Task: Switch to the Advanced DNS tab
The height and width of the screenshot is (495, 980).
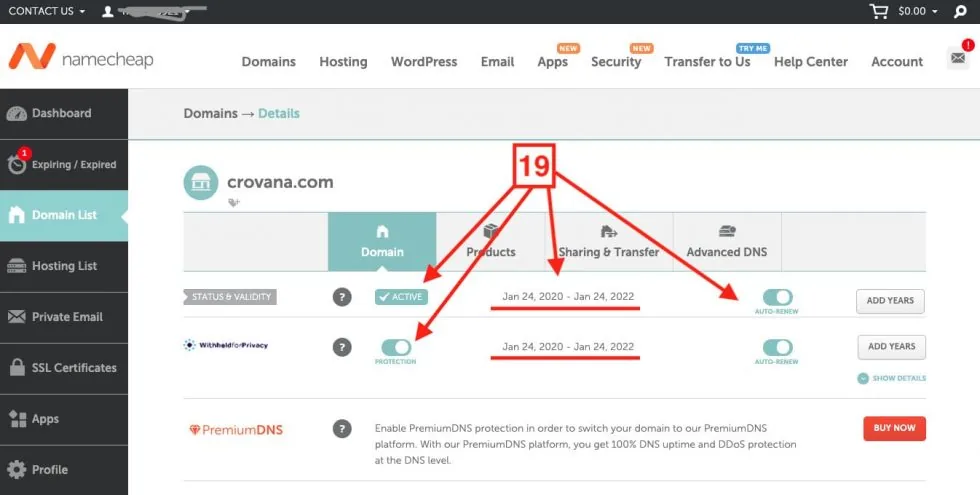Action: point(727,242)
